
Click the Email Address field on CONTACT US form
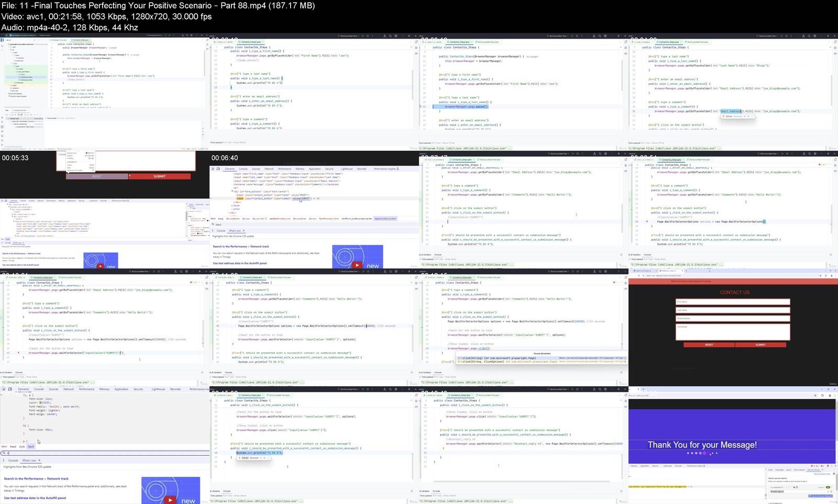tap(733, 318)
